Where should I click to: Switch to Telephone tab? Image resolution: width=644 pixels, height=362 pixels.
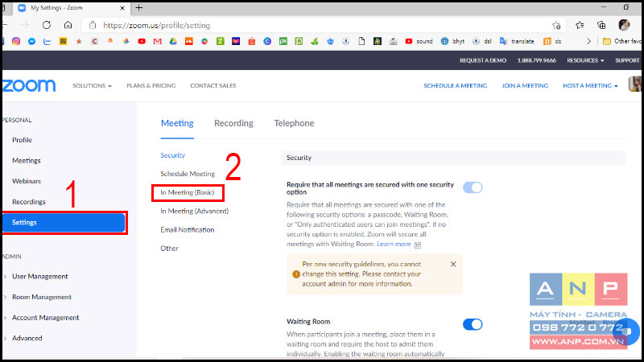(294, 123)
